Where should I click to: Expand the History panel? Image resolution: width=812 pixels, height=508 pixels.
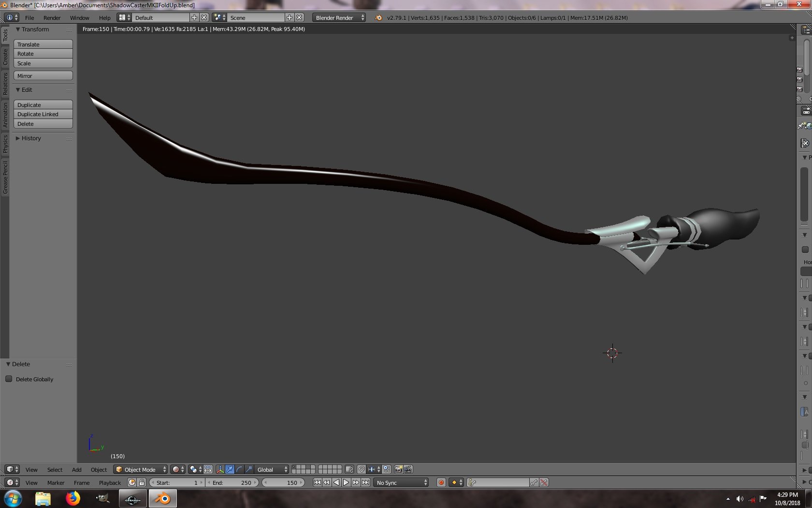[18, 138]
